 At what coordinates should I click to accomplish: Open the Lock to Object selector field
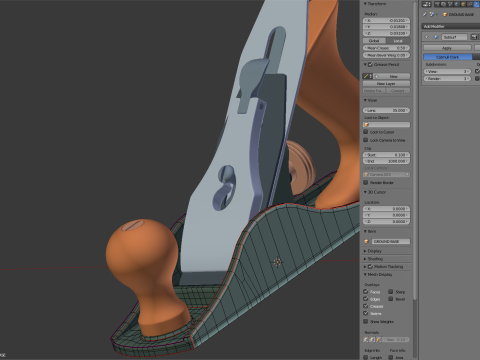tap(387, 124)
